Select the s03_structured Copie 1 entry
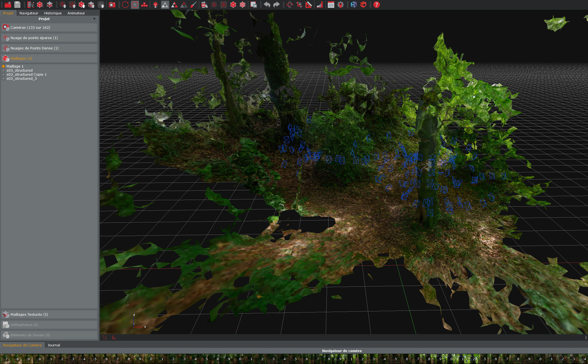 click(x=27, y=74)
